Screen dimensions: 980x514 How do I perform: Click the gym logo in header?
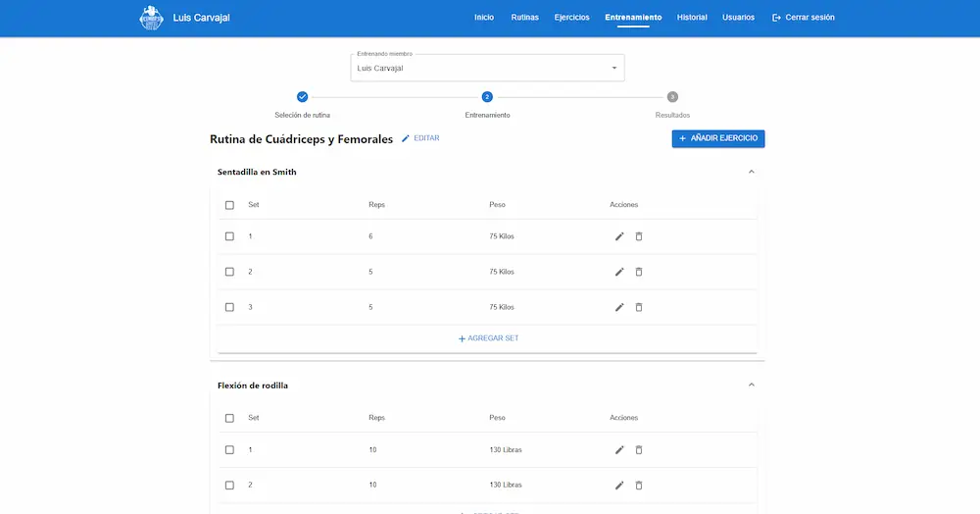click(x=151, y=18)
